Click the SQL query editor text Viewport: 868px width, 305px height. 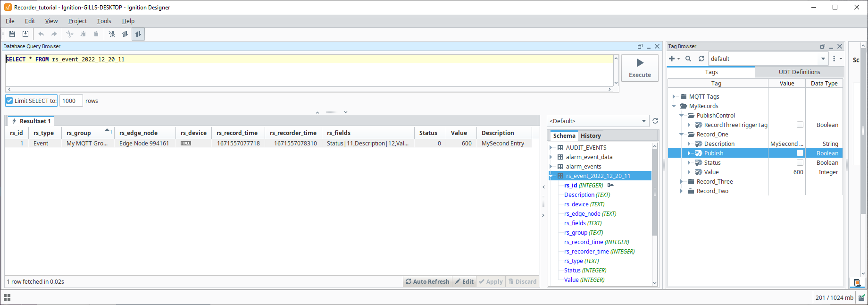click(65, 59)
